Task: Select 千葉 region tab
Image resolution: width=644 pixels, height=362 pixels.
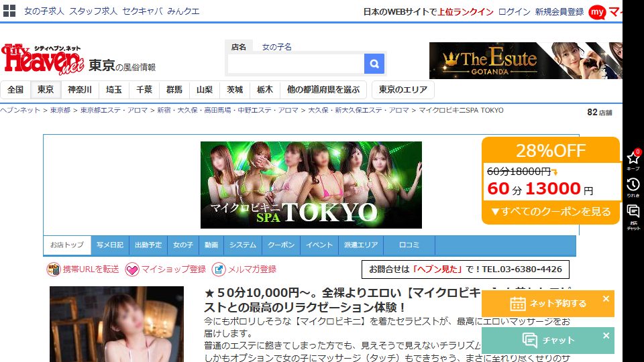Action: tap(144, 90)
